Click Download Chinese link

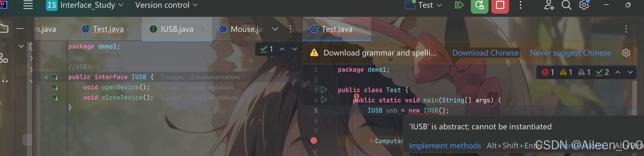pyautogui.click(x=485, y=53)
